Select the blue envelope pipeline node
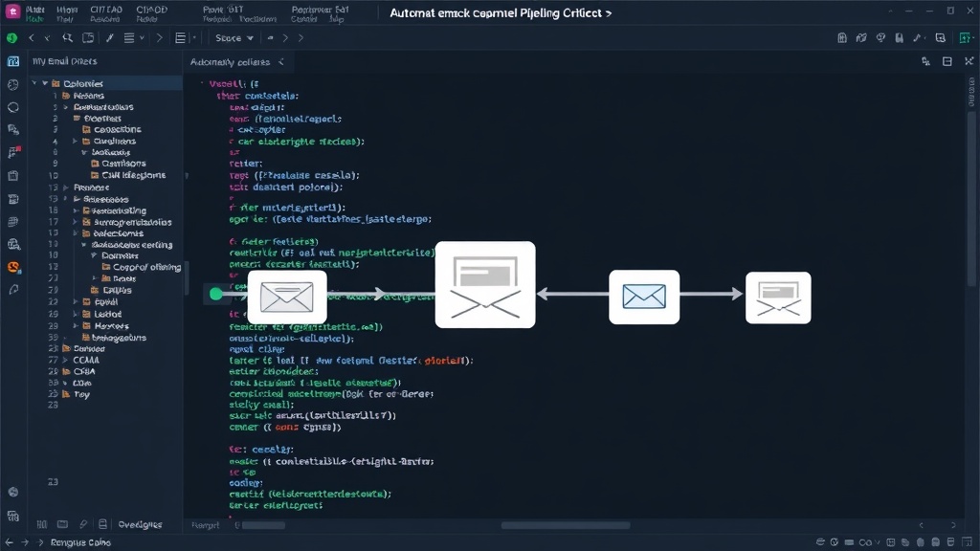This screenshot has height=551, width=980. [x=644, y=297]
